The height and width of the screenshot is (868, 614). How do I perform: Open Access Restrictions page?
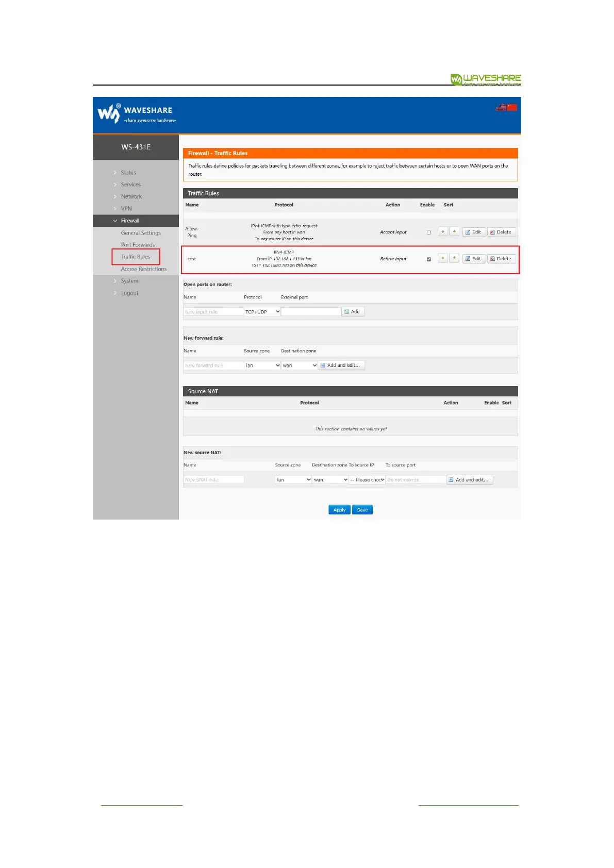144,269
